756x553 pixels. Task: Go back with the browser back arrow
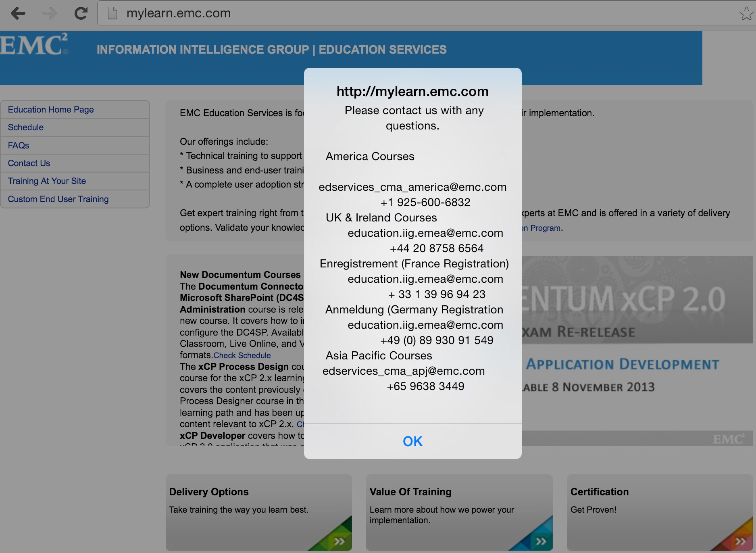[18, 13]
